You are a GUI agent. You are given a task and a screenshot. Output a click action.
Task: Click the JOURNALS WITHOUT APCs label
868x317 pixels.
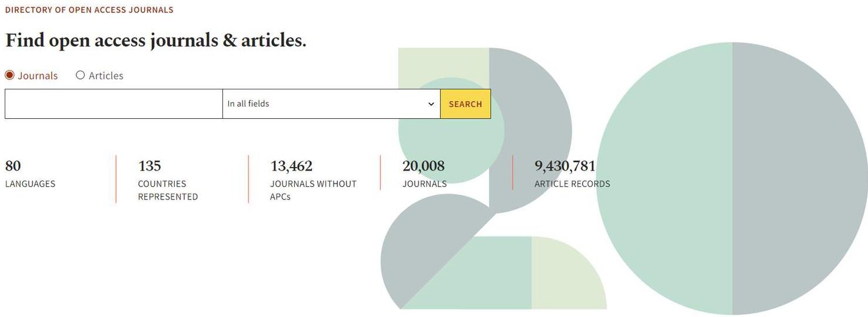tap(313, 191)
